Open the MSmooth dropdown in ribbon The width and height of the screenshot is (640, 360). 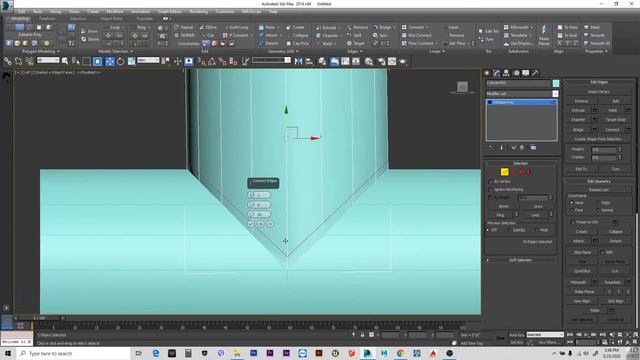(532, 27)
